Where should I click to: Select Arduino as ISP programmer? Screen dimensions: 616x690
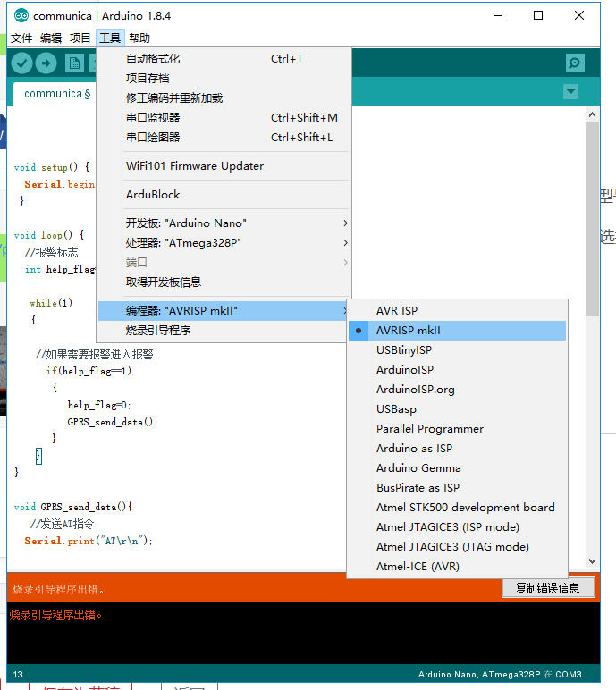(457, 449)
